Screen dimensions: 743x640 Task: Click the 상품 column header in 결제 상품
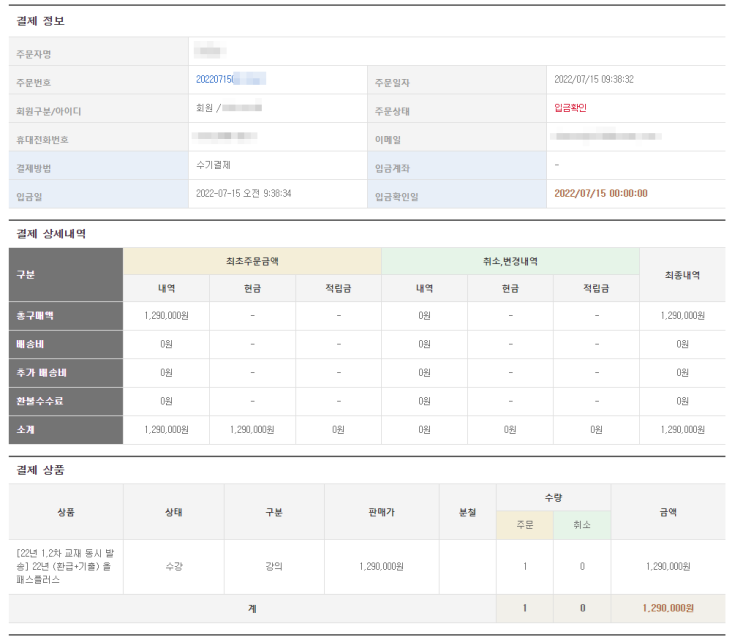66,512
